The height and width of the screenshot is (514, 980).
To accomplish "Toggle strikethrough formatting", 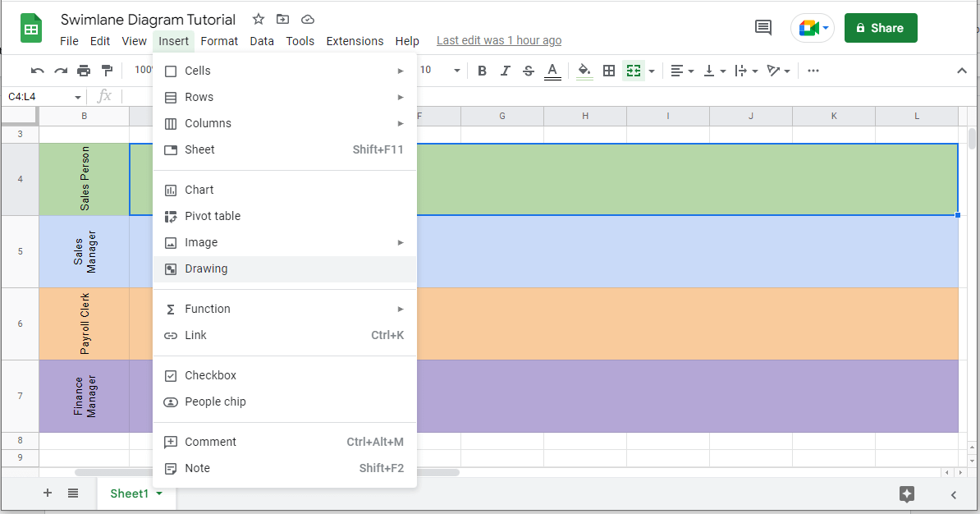I will [x=528, y=71].
